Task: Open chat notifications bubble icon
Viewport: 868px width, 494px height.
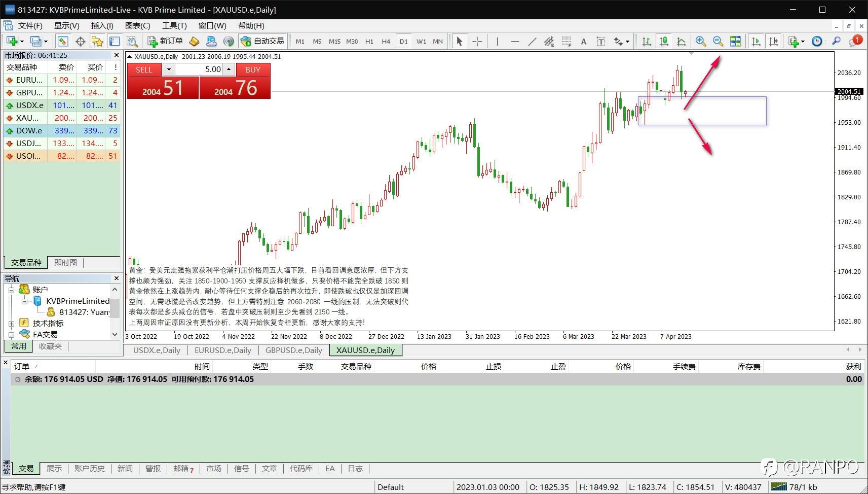Action: [856, 41]
